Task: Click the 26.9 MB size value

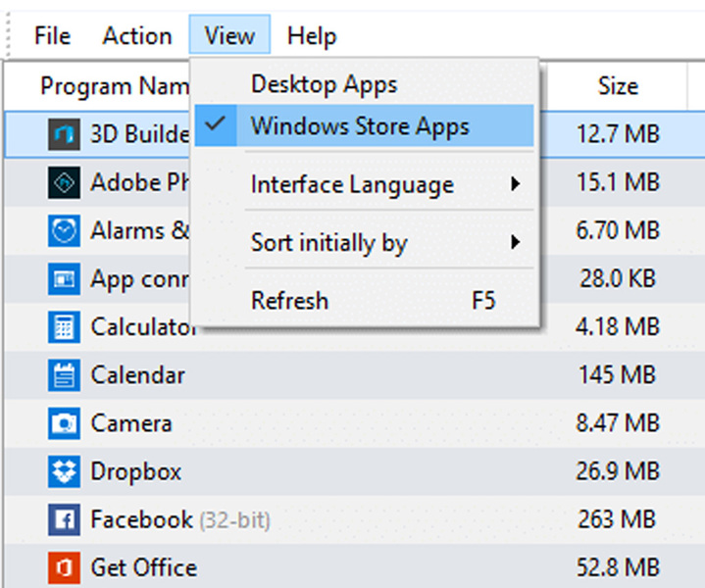Action: click(x=618, y=471)
